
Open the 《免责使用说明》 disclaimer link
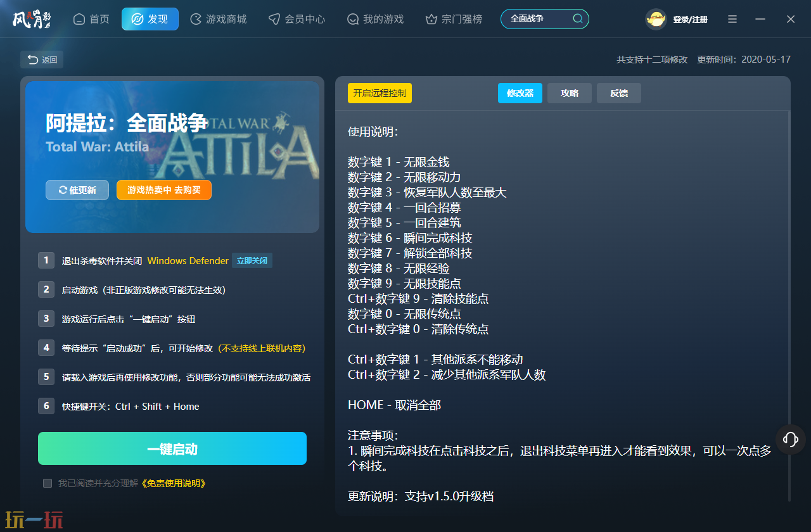click(x=174, y=483)
